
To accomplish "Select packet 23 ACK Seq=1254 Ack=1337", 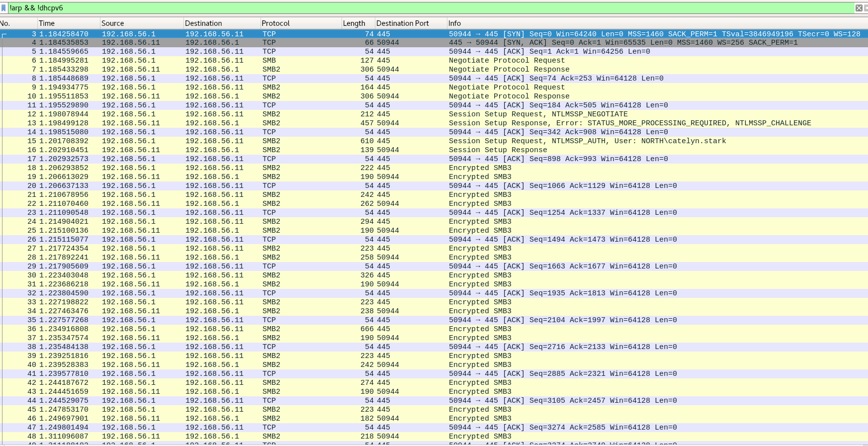I will point(434,213).
